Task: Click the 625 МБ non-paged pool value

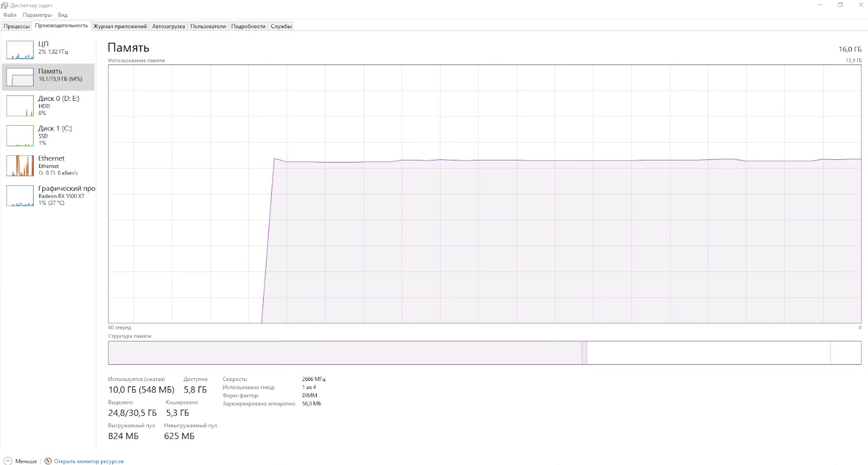Action: (179, 436)
